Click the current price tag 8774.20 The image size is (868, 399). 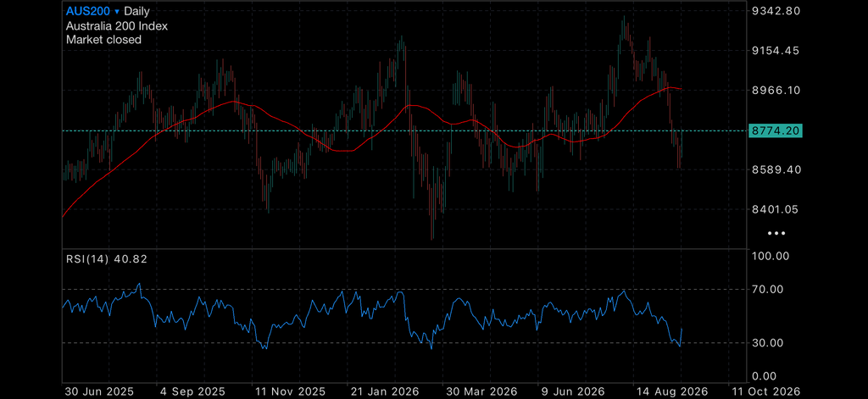coord(775,131)
